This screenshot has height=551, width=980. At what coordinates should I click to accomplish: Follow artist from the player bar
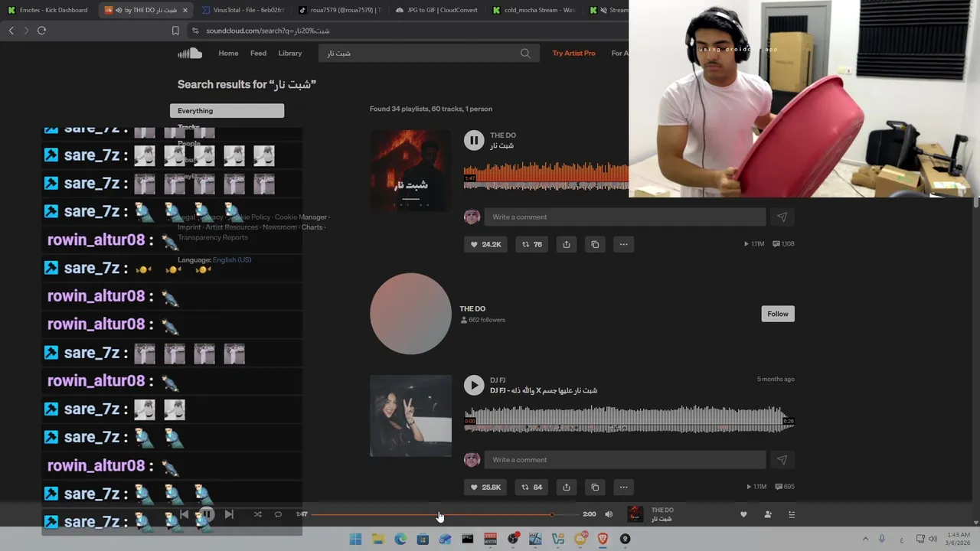[768, 514]
